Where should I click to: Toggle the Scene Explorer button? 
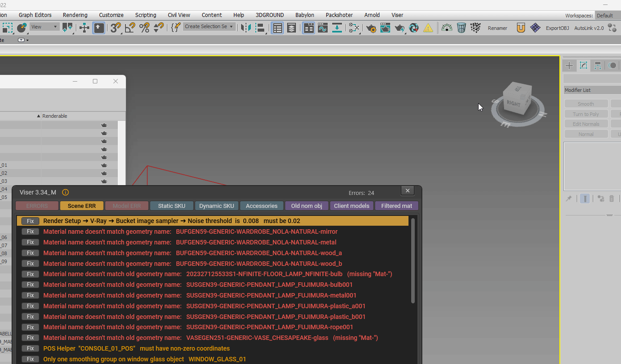coord(278,28)
